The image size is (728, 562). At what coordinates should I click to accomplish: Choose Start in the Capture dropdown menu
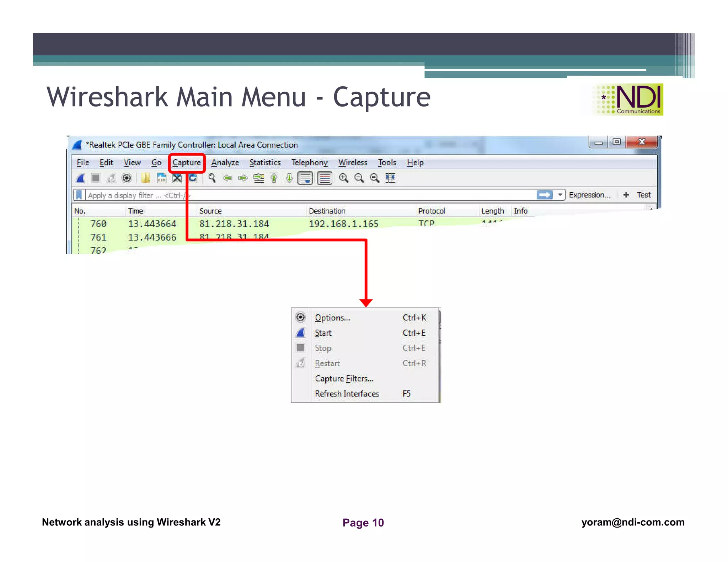click(x=365, y=333)
